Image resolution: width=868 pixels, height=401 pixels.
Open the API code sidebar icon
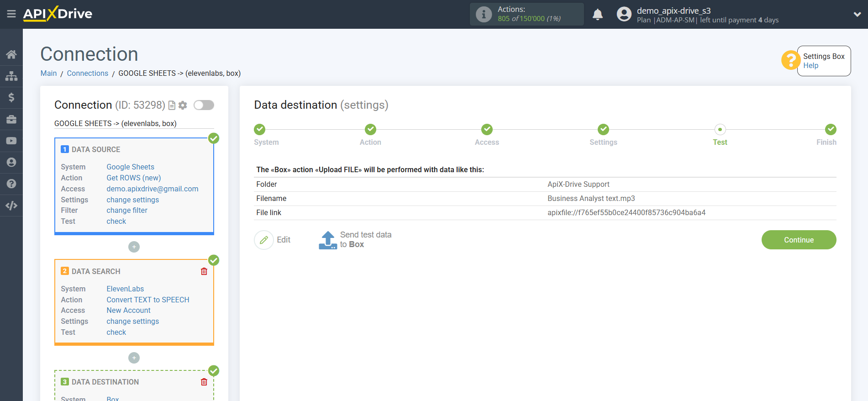(x=11, y=206)
